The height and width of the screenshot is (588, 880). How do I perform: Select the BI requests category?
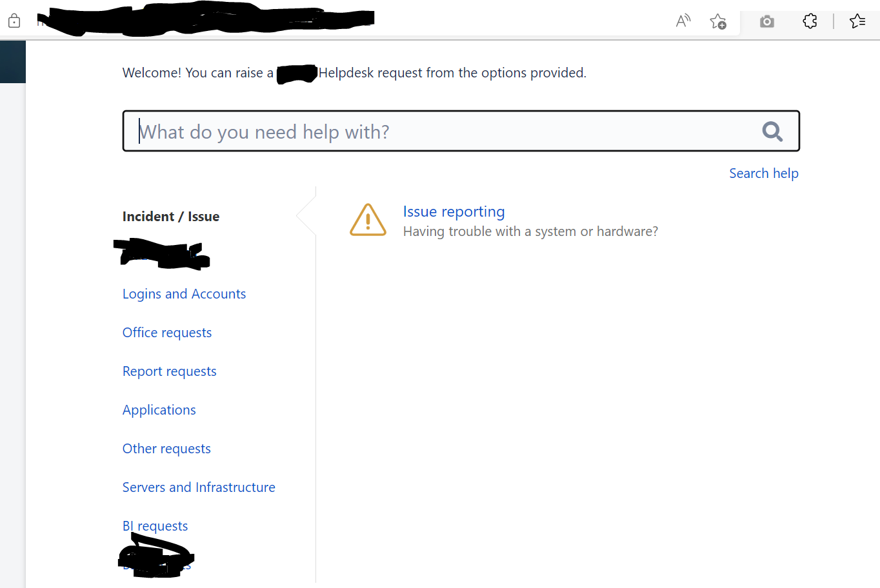tap(155, 526)
